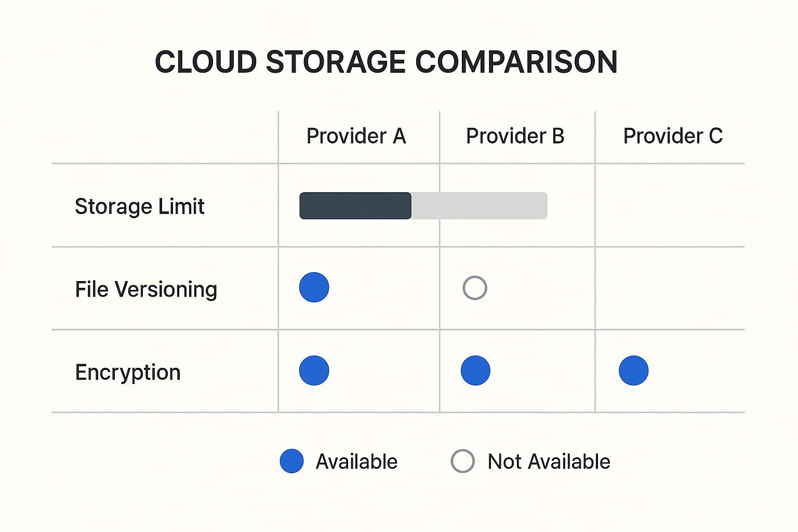The width and height of the screenshot is (798, 532).
Task: Click Provider A File Versioning blue dot
Action: coord(314,287)
